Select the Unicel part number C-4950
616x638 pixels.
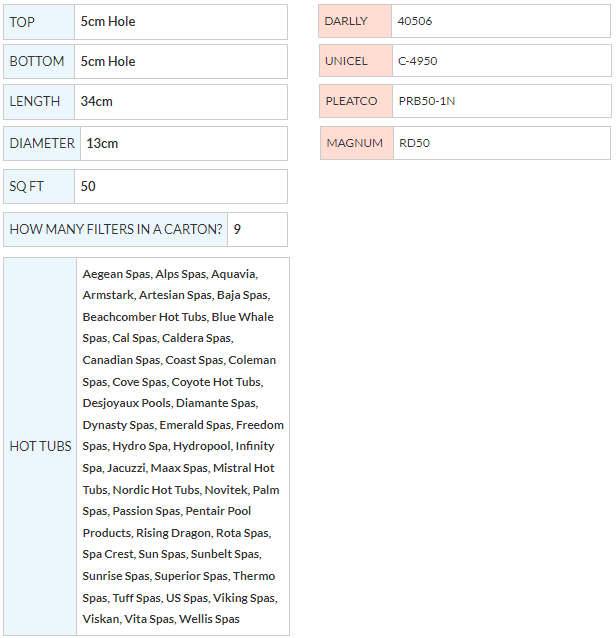[418, 61]
